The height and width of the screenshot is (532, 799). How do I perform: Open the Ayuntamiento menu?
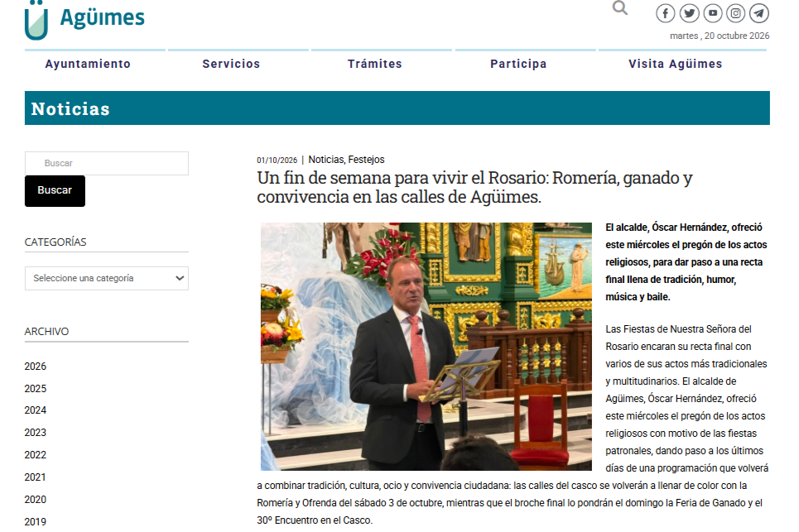pyautogui.click(x=88, y=65)
